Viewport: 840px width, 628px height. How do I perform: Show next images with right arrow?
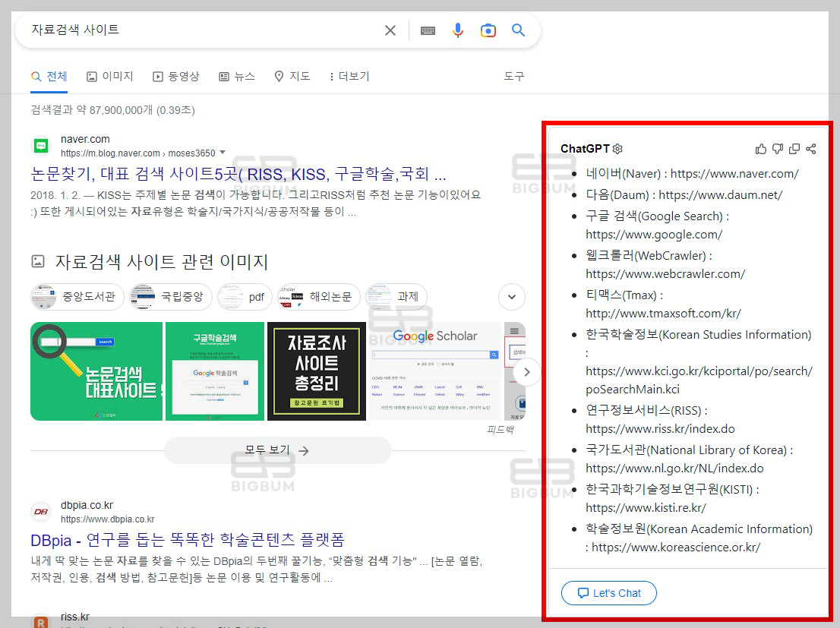[526, 372]
